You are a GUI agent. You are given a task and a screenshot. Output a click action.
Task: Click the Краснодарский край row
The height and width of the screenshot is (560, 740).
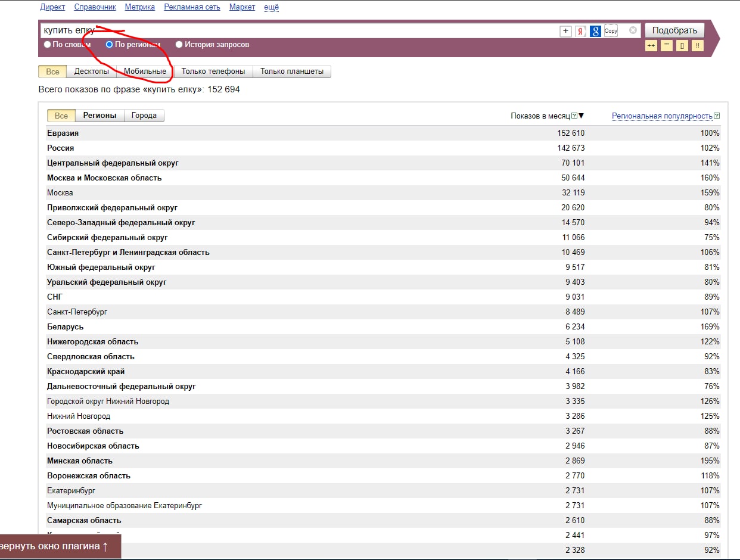click(x=383, y=371)
